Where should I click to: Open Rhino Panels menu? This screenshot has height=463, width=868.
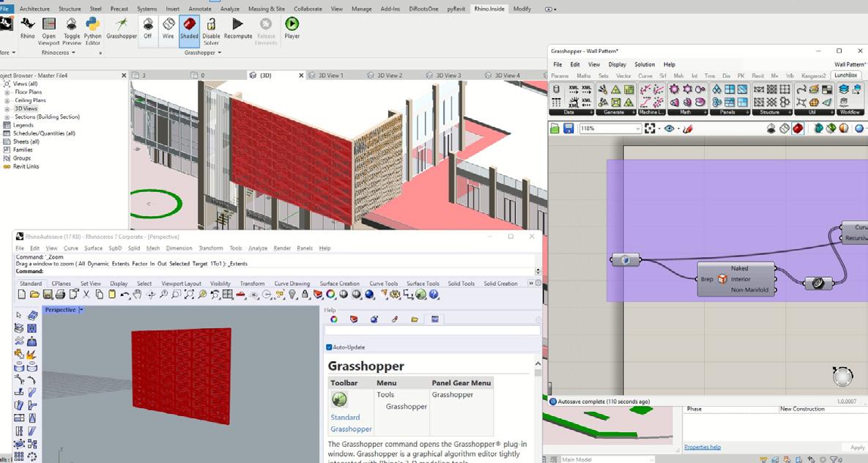[305, 248]
